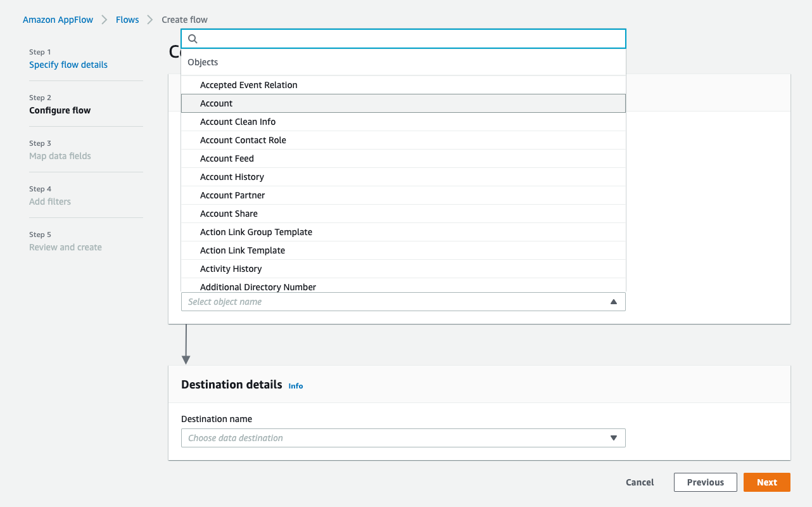This screenshot has width=812, height=507.
Task: Open the Destination name dropdown
Action: coord(403,437)
